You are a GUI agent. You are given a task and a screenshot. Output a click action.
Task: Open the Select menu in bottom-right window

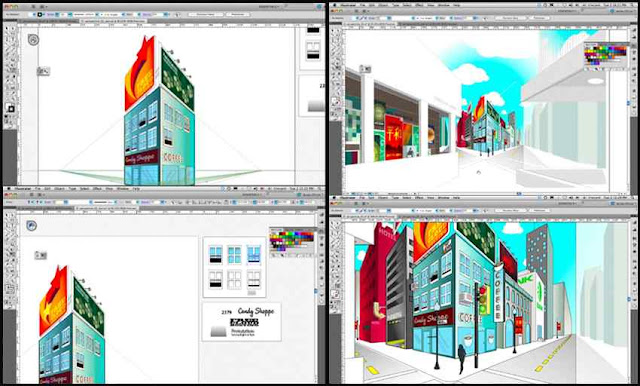tap(407, 197)
